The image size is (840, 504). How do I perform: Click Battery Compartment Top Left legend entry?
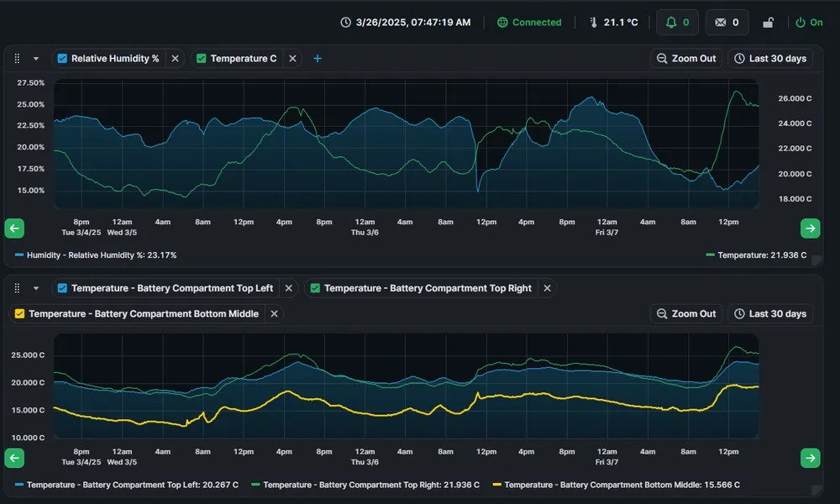[x=127, y=485]
